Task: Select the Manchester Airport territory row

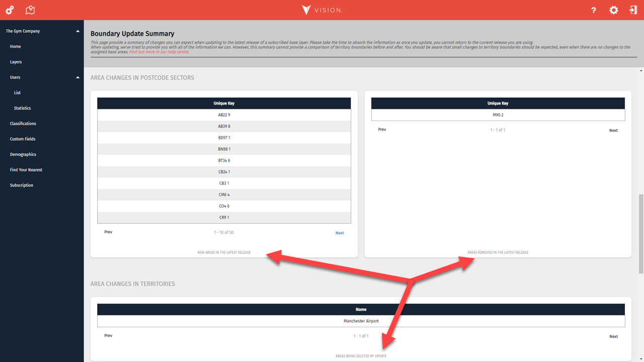Action: [x=361, y=321]
